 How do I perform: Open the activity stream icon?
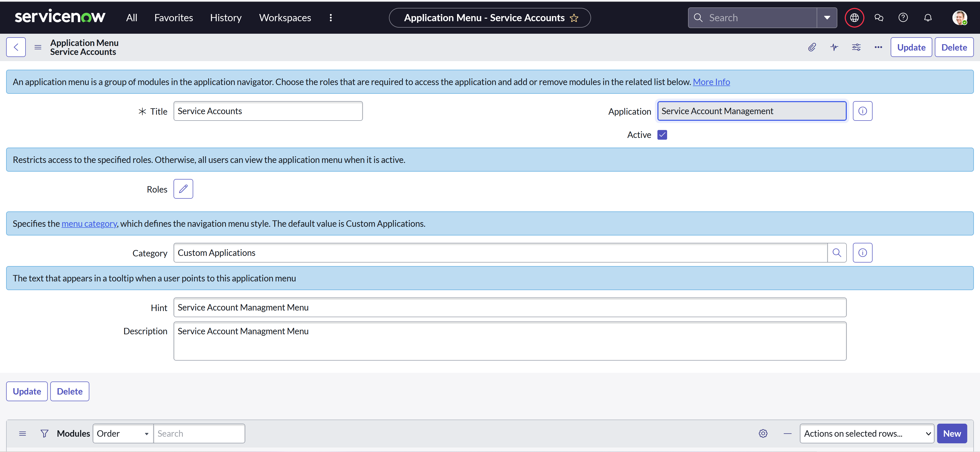834,47
